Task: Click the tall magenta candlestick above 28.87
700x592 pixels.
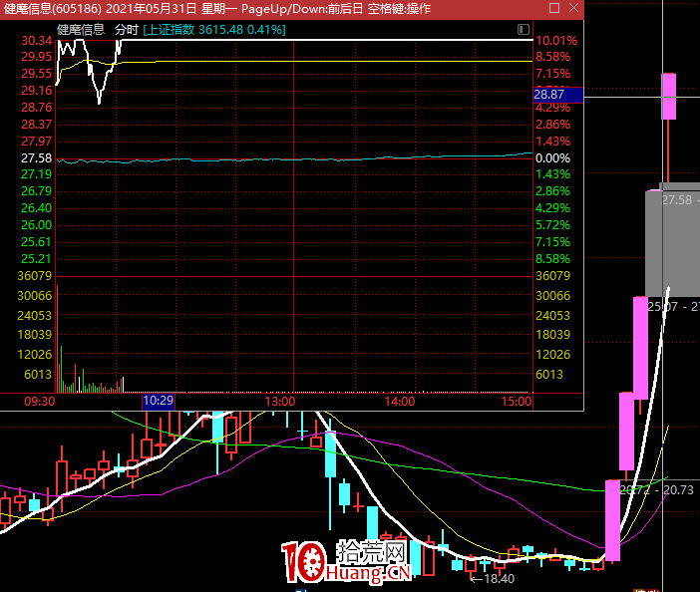Action: coord(669,97)
